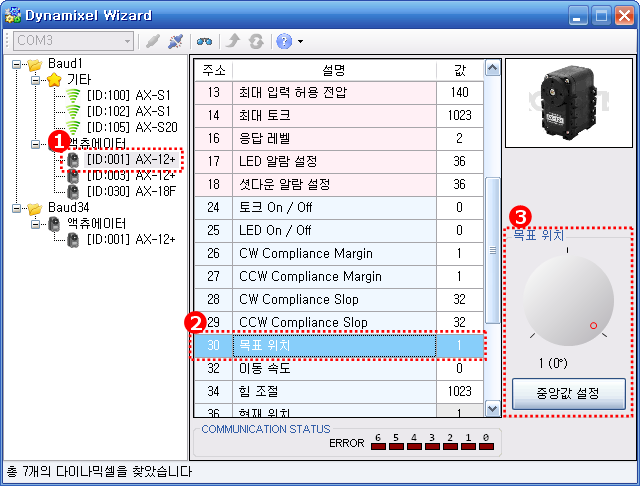640x486 pixels.
Task: Select [ID:001] AX-12+ under Baud34
Action: point(130,239)
